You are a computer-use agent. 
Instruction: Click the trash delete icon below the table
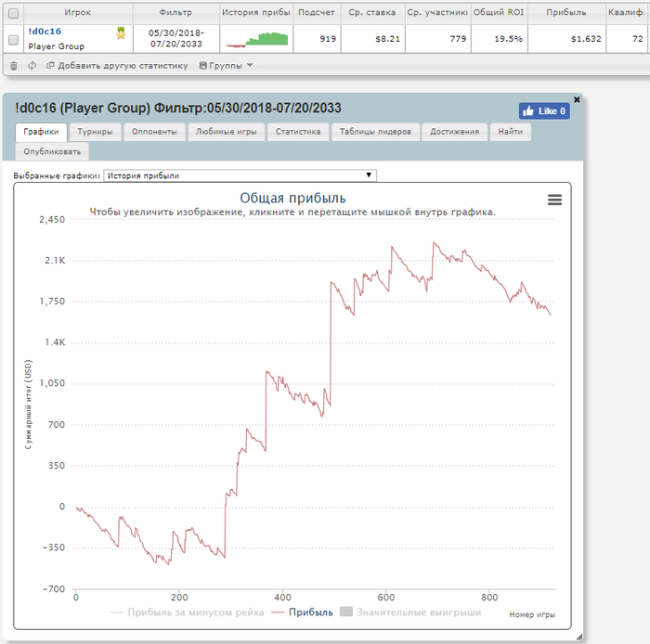coord(14,66)
